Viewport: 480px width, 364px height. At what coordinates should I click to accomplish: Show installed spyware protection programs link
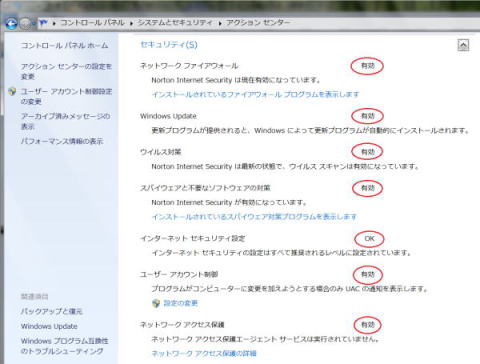tap(254, 217)
